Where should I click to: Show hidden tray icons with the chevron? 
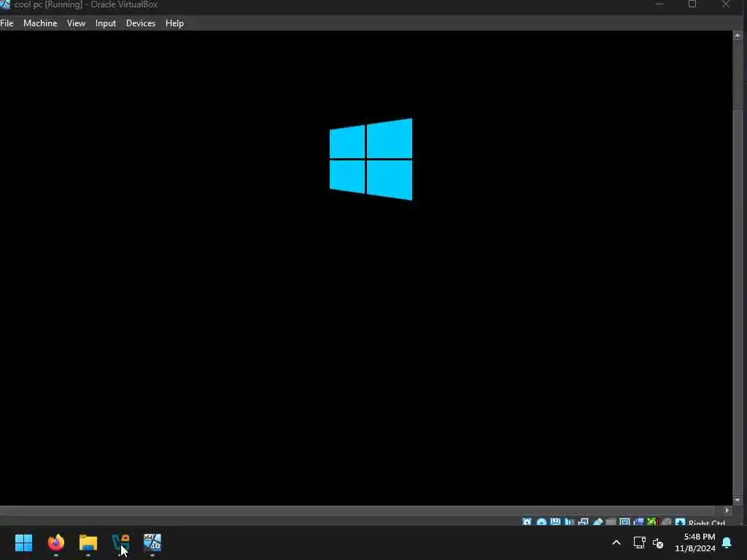pyautogui.click(x=616, y=542)
